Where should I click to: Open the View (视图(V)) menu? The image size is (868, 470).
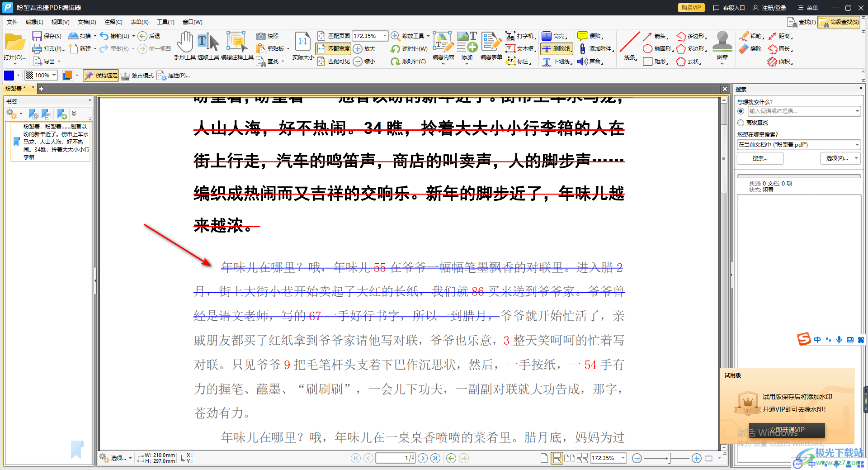(x=60, y=22)
